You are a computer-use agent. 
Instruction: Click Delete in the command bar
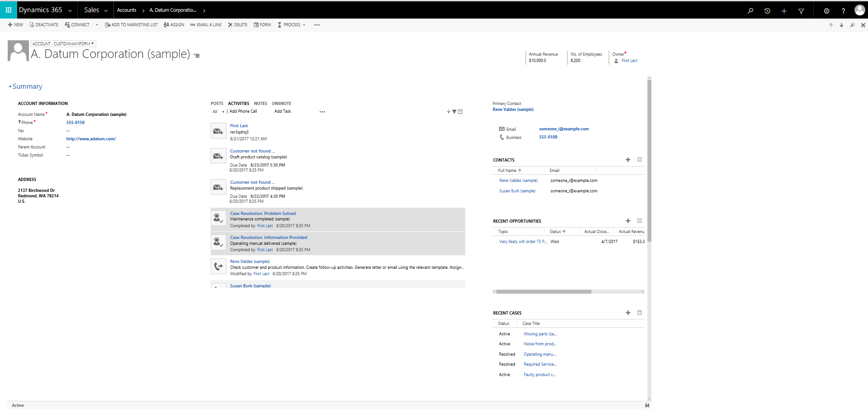point(237,25)
